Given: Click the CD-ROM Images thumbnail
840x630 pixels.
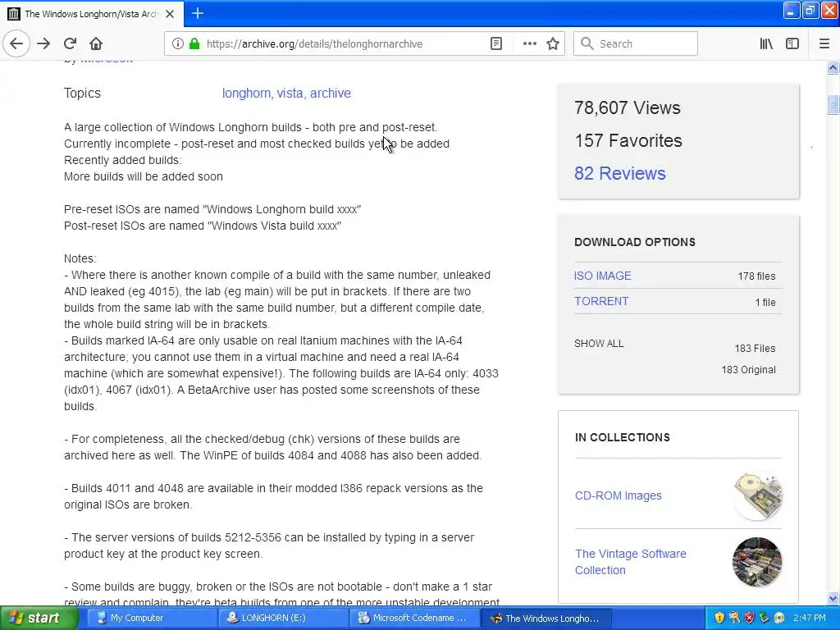Looking at the screenshot, I should 757,495.
